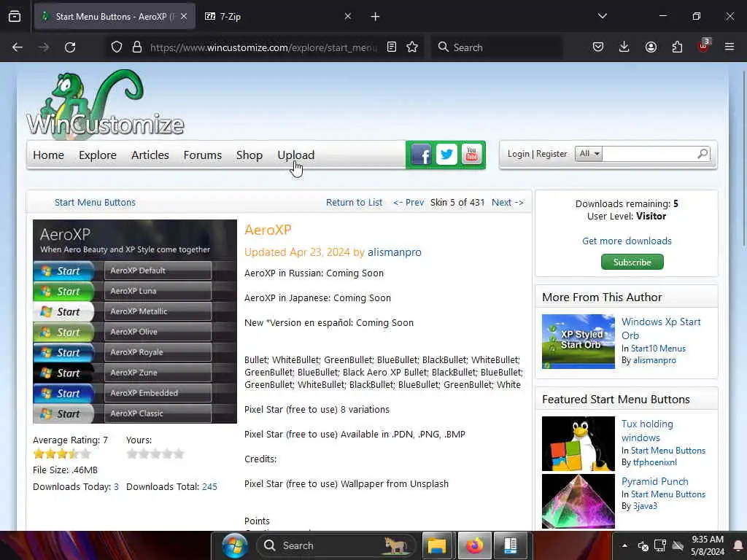The height and width of the screenshot is (560, 747).
Task: Click the Firefox address bar URL
Action: click(x=263, y=47)
